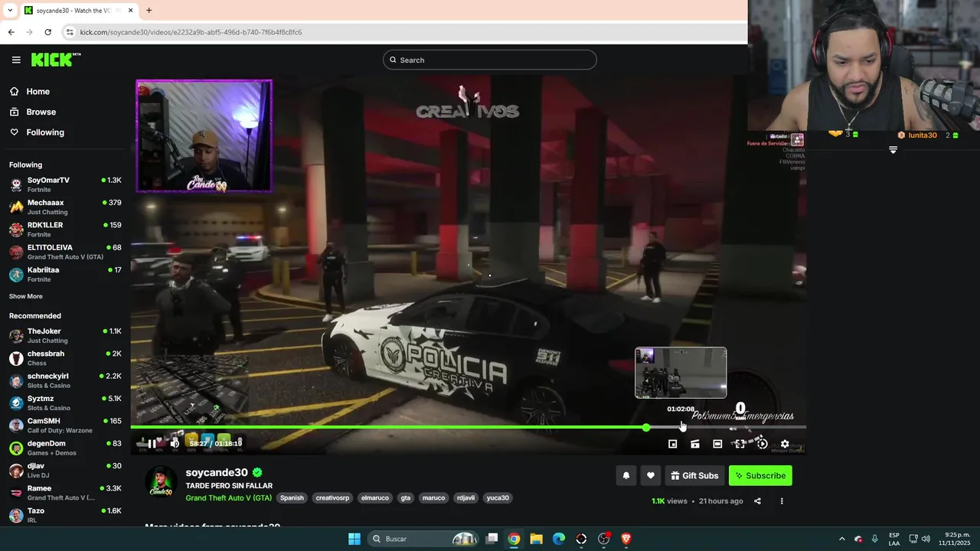Open Mechaaax channel in the sidebar
The width and height of the screenshot is (980, 551).
click(x=64, y=207)
